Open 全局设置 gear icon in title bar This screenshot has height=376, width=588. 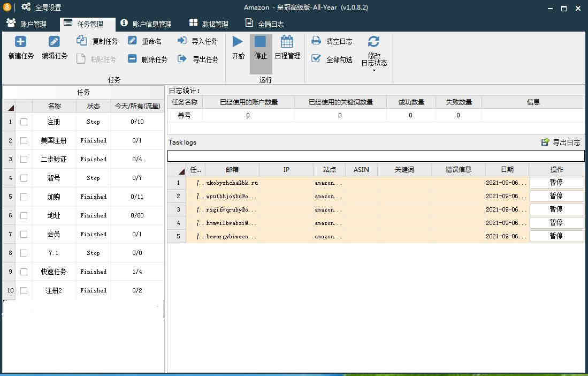click(26, 7)
